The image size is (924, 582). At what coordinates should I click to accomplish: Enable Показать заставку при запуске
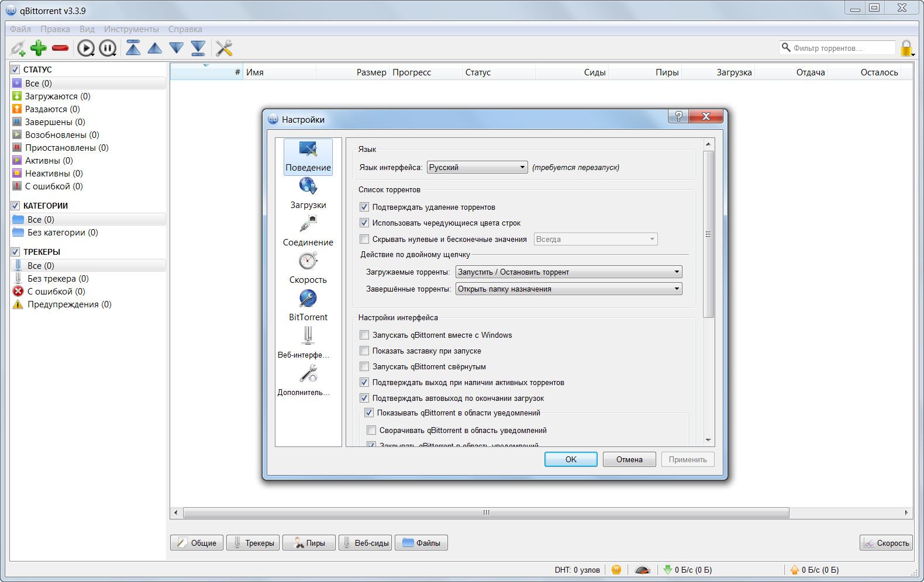[364, 351]
